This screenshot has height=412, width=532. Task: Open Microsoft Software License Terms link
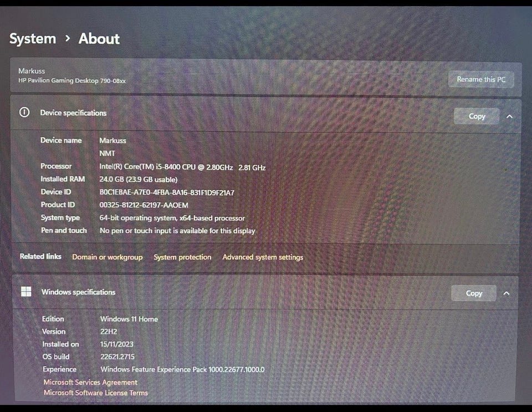coord(96,393)
